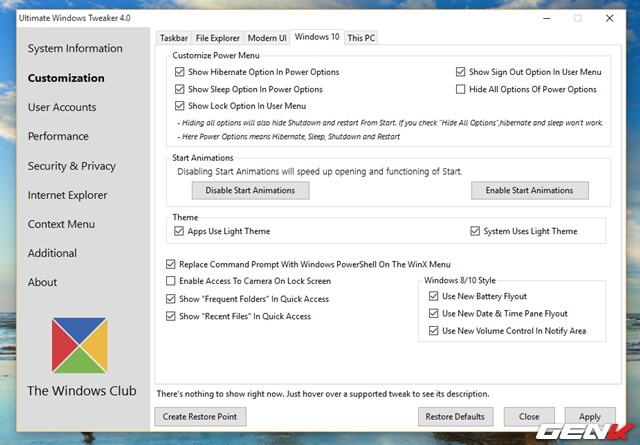Screen dimensions: 640x445
Task: Click Restore Defaults button
Action: 455,416
